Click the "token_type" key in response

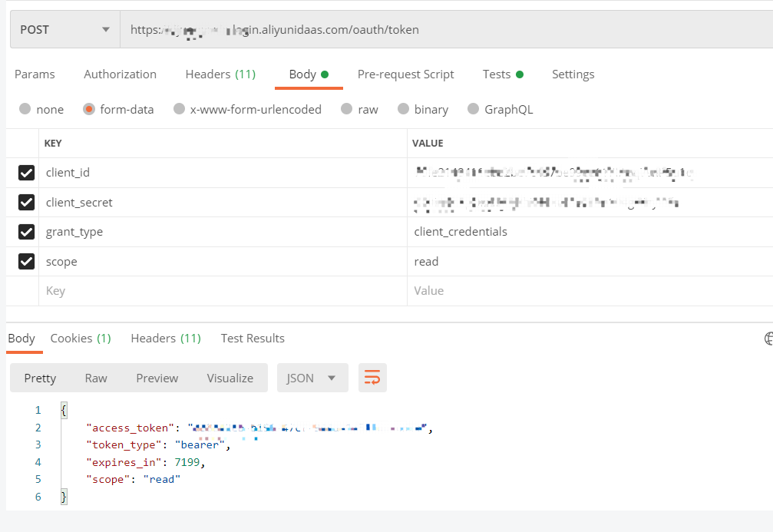124,444
